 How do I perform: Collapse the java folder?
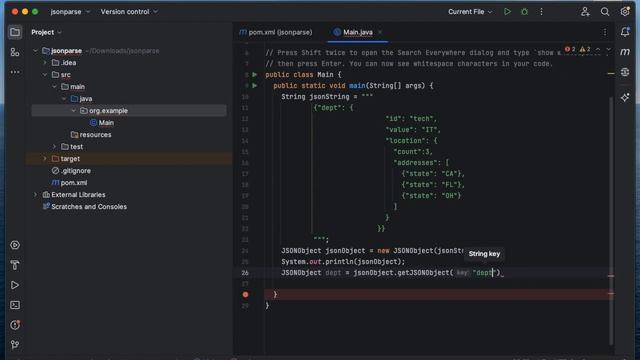(64, 99)
